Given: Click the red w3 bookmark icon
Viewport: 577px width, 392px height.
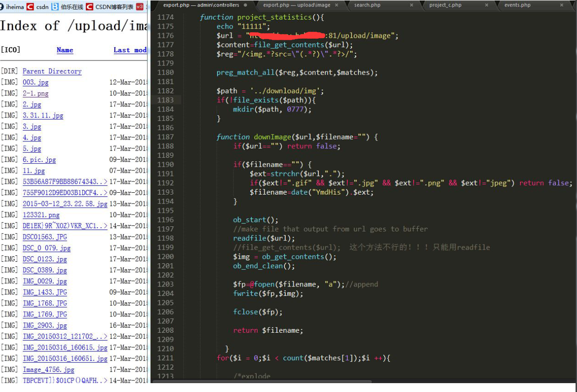Looking at the screenshot, I should [x=140, y=7].
